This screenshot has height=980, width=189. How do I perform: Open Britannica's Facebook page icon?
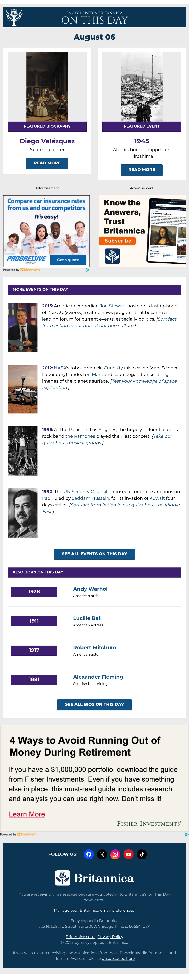[x=89, y=854]
